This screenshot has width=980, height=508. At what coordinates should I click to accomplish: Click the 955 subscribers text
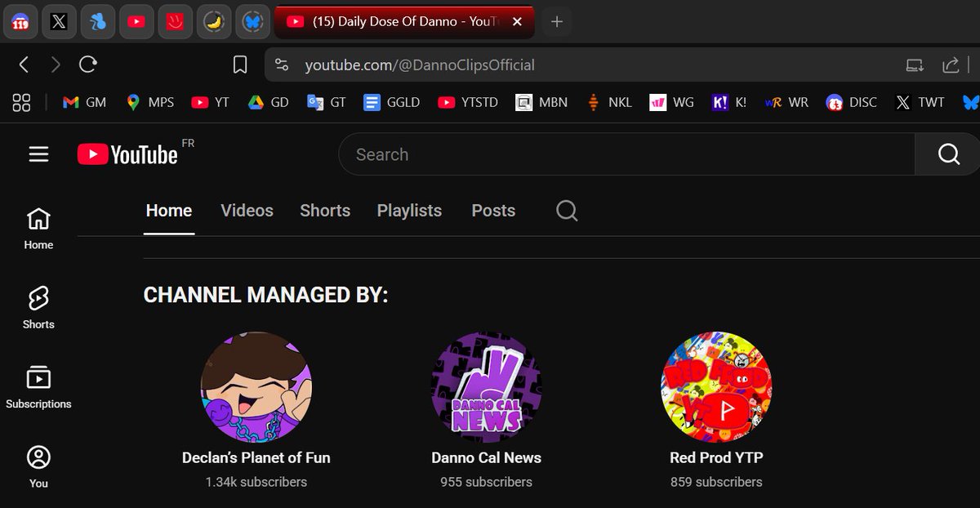coord(486,482)
